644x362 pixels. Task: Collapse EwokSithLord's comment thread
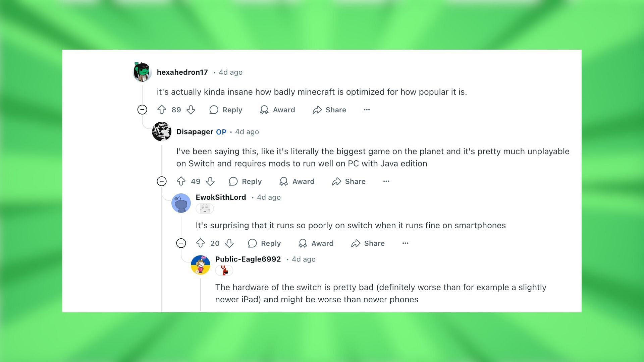(181, 243)
